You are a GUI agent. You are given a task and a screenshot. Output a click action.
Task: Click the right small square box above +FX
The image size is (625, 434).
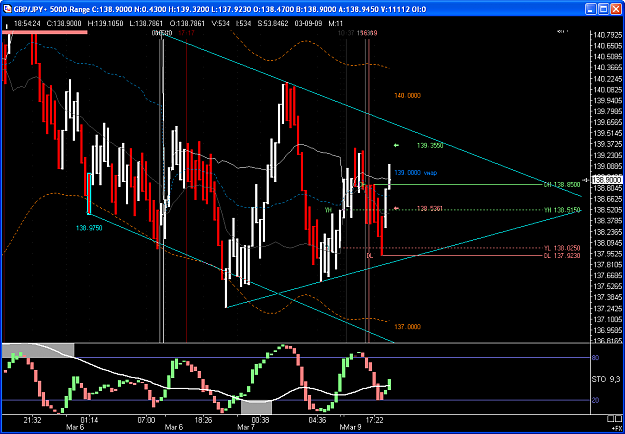point(617,418)
